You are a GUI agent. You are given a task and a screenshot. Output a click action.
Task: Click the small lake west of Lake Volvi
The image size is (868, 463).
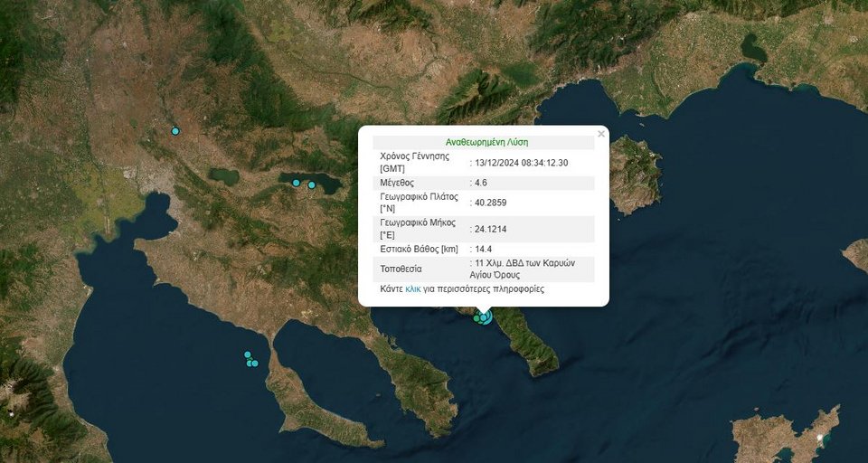(223, 176)
